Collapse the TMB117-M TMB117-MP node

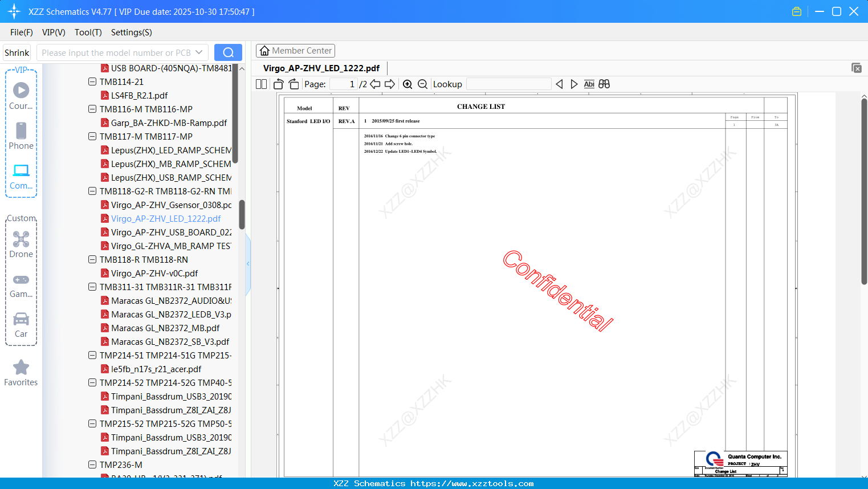[92, 137]
